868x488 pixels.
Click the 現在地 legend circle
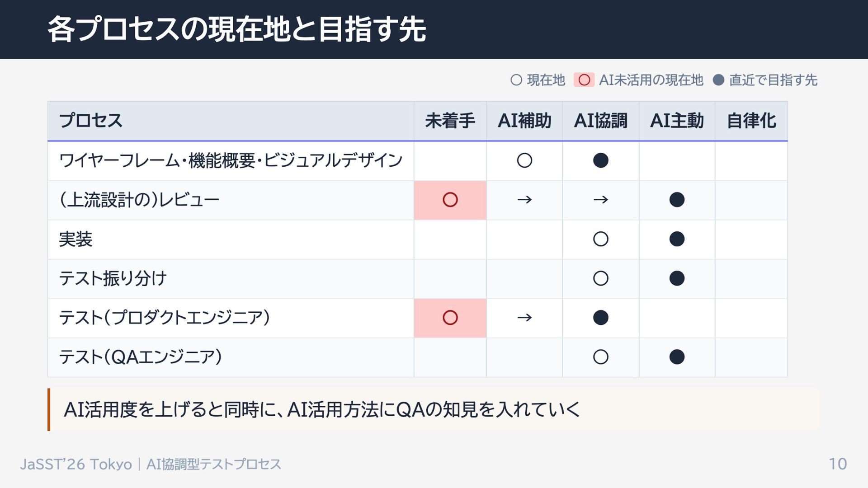tap(516, 80)
